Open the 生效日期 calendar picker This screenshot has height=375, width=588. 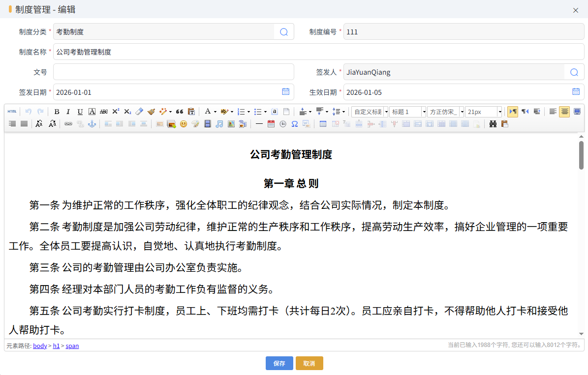[576, 91]
